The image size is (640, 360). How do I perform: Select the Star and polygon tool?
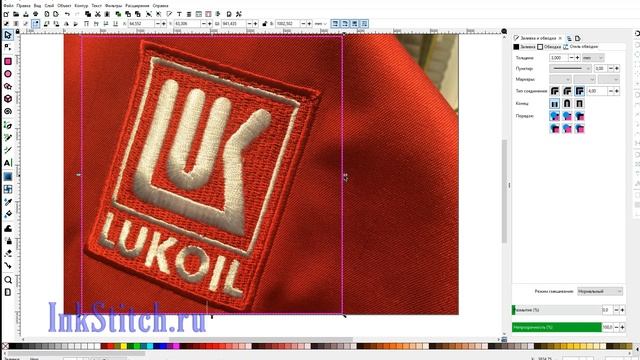pyautogui.click(x=8, y=87)
